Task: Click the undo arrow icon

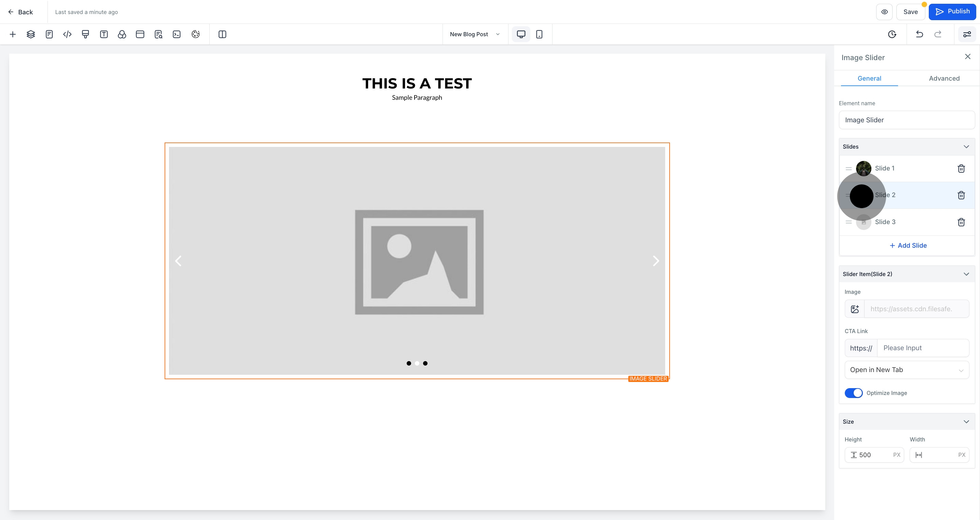Action: [919, 34]
